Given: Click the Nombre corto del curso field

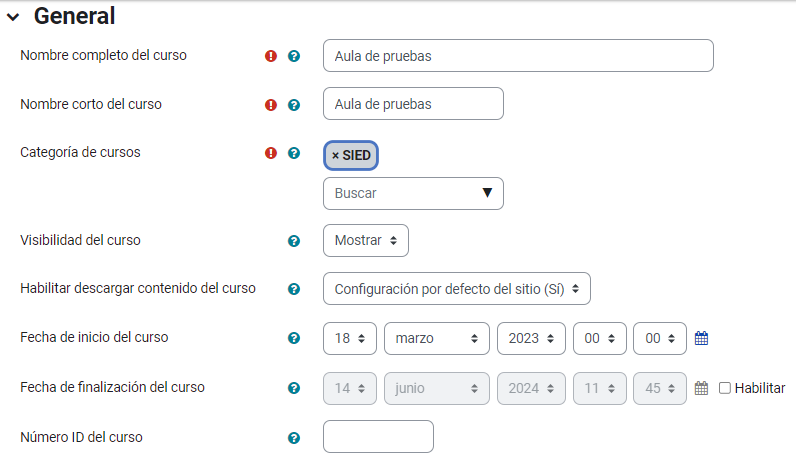Looking at the screenshot, I should pos(413,104).
